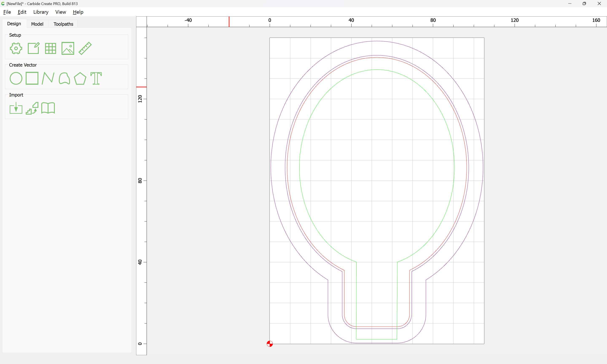607x364 pixels.
Task: Restore down the Carbide Create window
Action: [x=584, y=3]
